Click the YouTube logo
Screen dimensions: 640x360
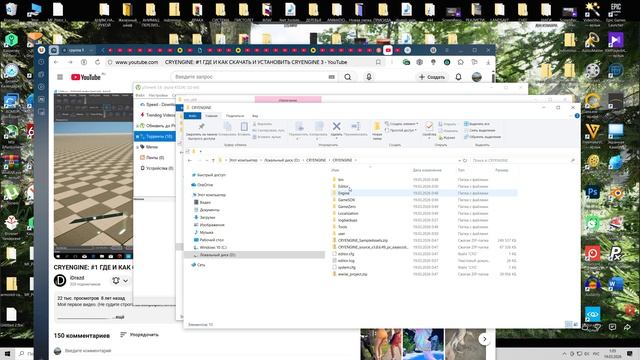click(86, 77)
